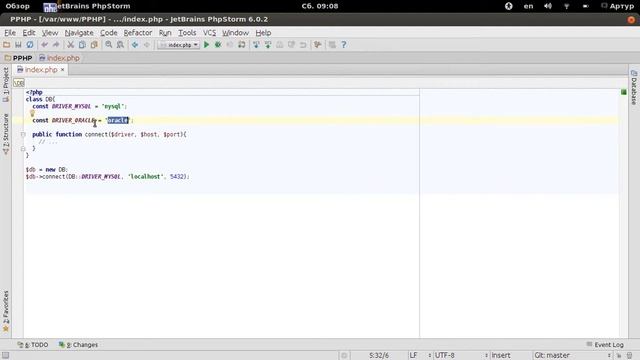
Task: Run index.php with green play icon
Action: [x=207, y=44]
